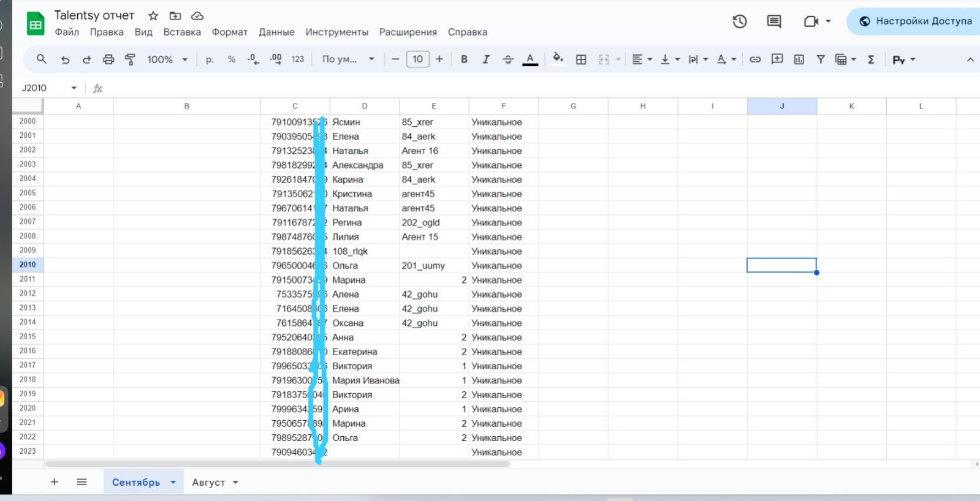
Task: Create a filter
Action: tap(821, 59)
